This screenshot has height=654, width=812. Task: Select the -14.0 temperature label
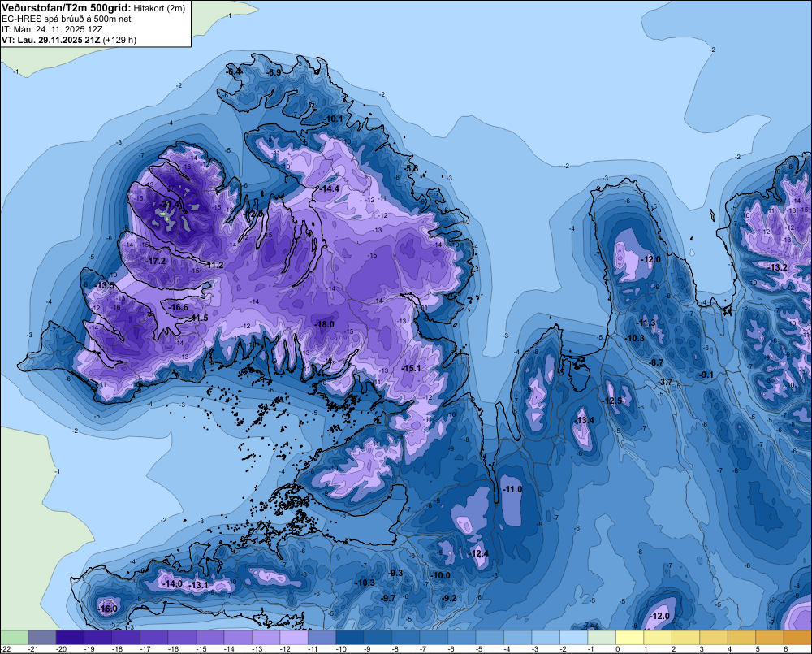point(172,583)
